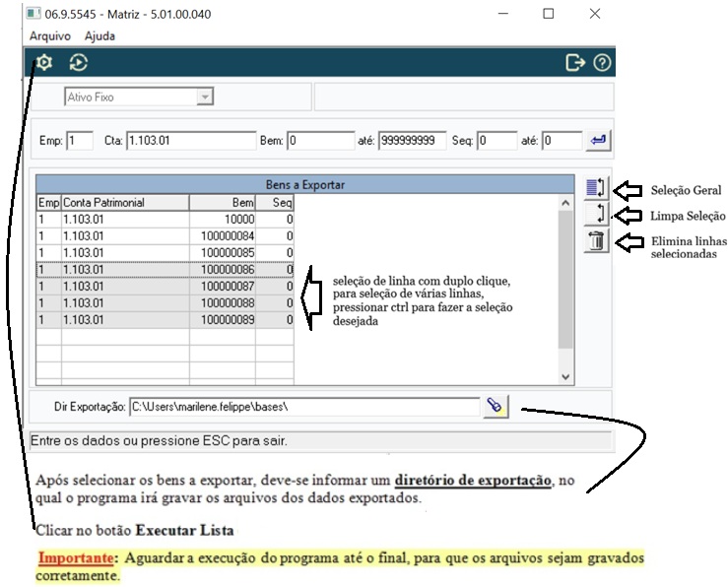Select the row with Bem 10000
Screen dimensions: 728x587
(x=165, y=219)
